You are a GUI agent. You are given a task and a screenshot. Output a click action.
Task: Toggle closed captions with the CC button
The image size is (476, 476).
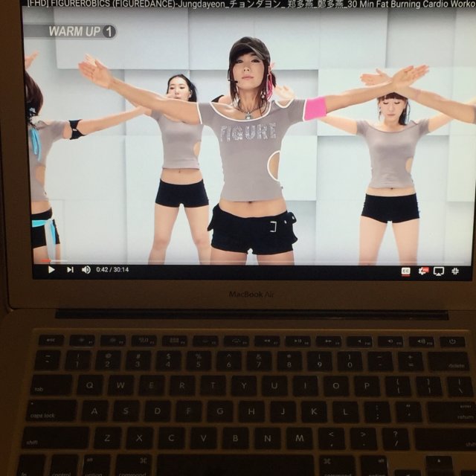point(405,271)
